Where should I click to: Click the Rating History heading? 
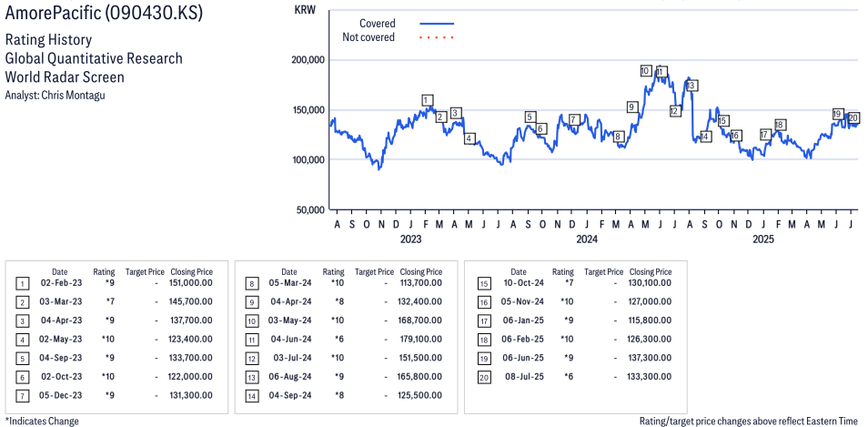(48, 40)
